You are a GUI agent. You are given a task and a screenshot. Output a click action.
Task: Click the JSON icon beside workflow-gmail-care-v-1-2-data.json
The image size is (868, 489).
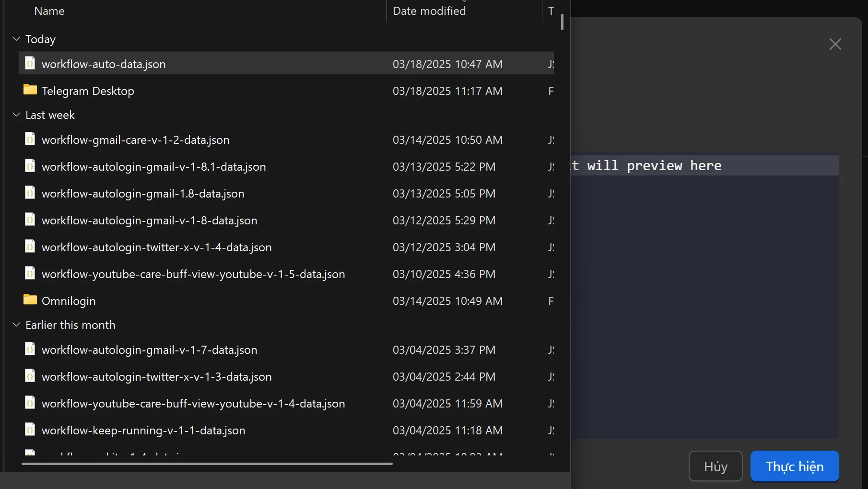tap(30, 139)
